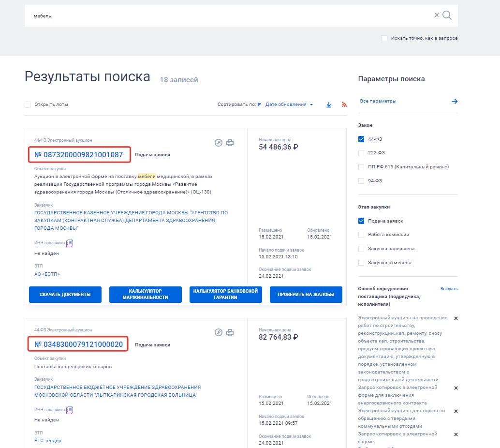Click the arrow next to 'Все параметры'
Image resolution: width=500 pixels, height=448 pixels.
455,101
